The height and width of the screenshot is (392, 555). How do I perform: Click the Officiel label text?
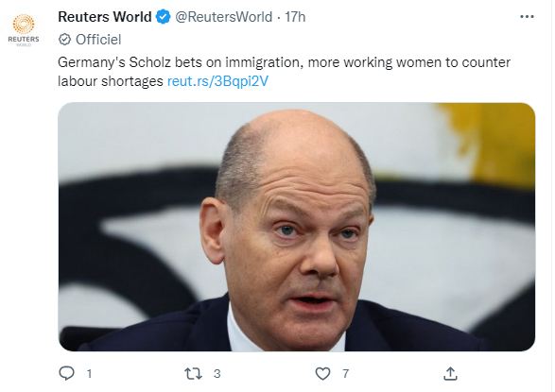pyautogui.click(x=98, y=40)
